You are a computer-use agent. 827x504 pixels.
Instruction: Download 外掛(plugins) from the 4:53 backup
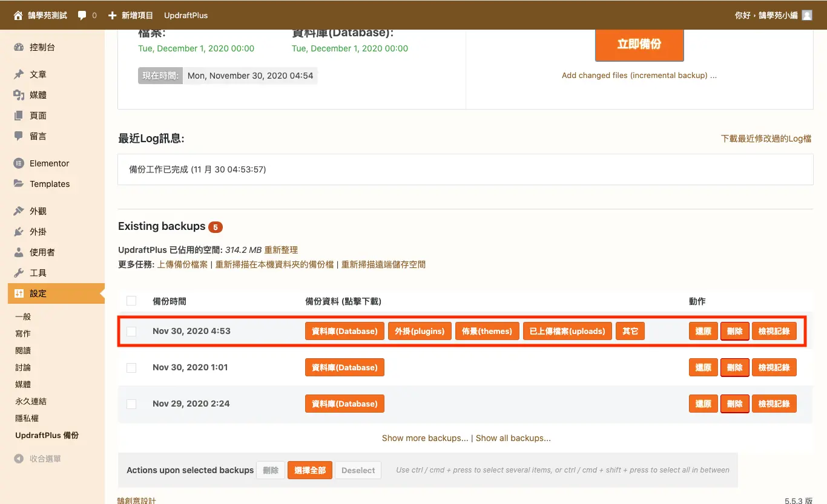(x=420, y=331)
